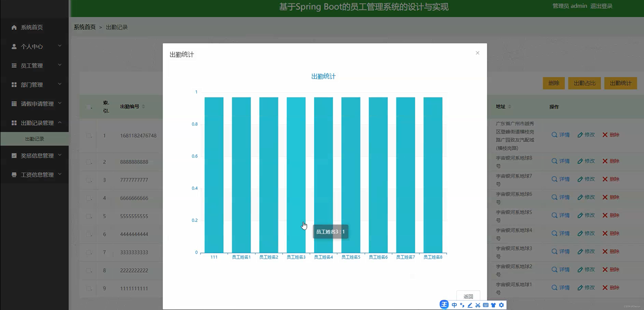Image resolution: width=644 pixels, height=310 pixels.
Task: Click the handwriting pen icon in IME toolbar
Action: (470, 305)
